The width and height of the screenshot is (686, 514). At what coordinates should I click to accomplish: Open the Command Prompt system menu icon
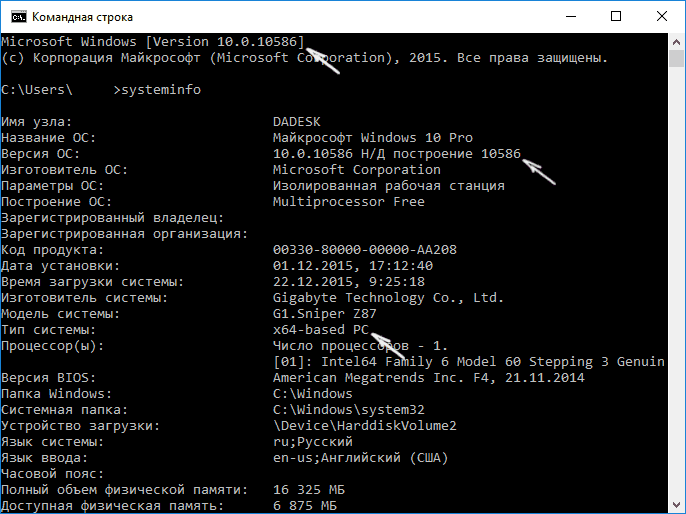point(15,17)
